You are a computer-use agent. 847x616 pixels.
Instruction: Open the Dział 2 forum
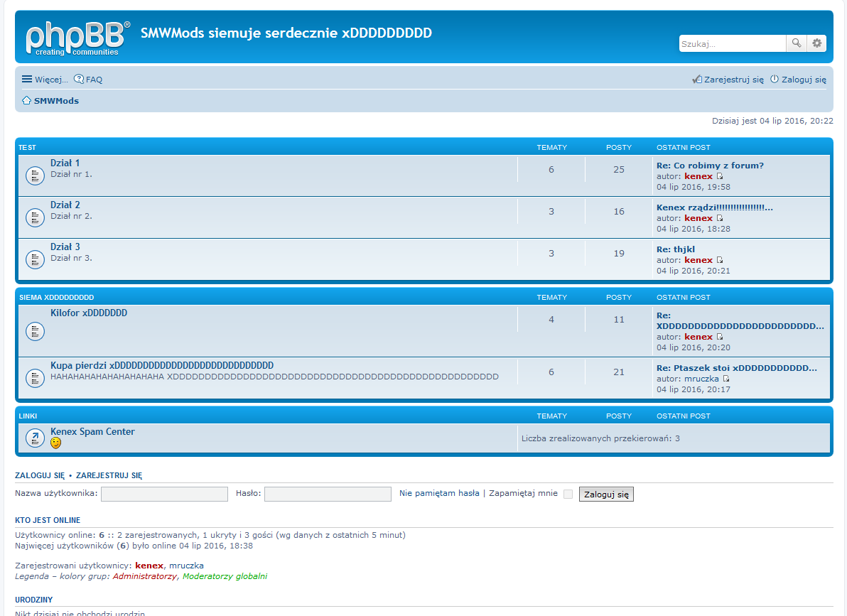tap(65, 205)
